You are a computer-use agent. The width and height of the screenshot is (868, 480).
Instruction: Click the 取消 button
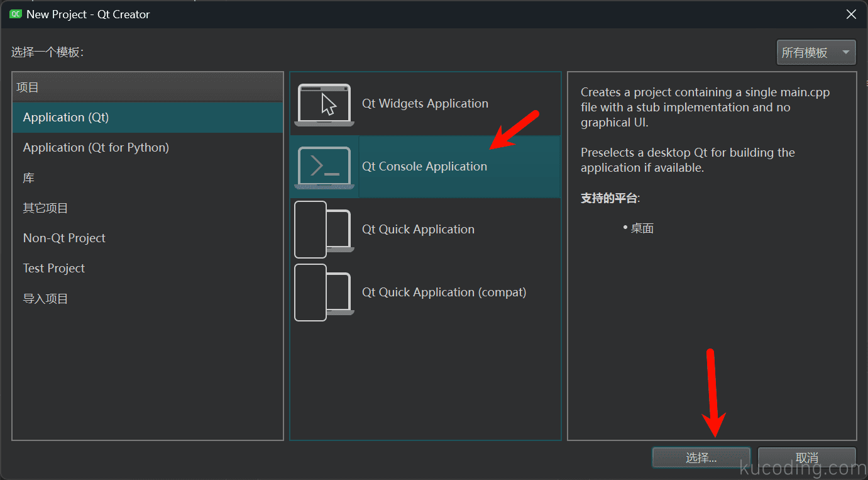[807, 458]
